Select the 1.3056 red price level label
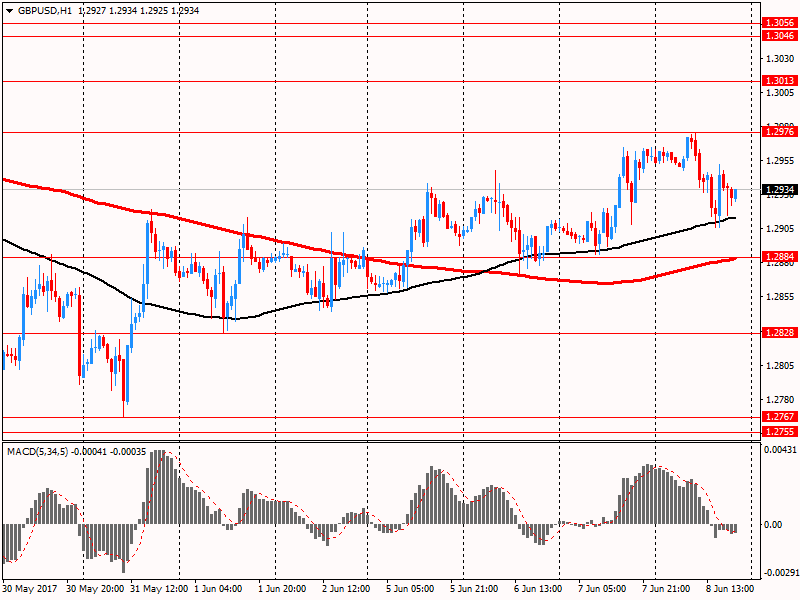 point(780,22)
